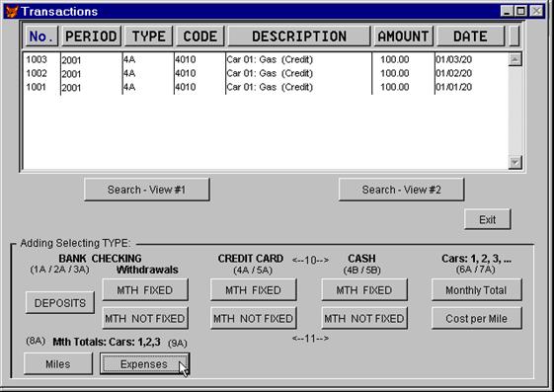Click description in row 1002
554x392 pixels.
pyautogui.click(x=270, y=73)
